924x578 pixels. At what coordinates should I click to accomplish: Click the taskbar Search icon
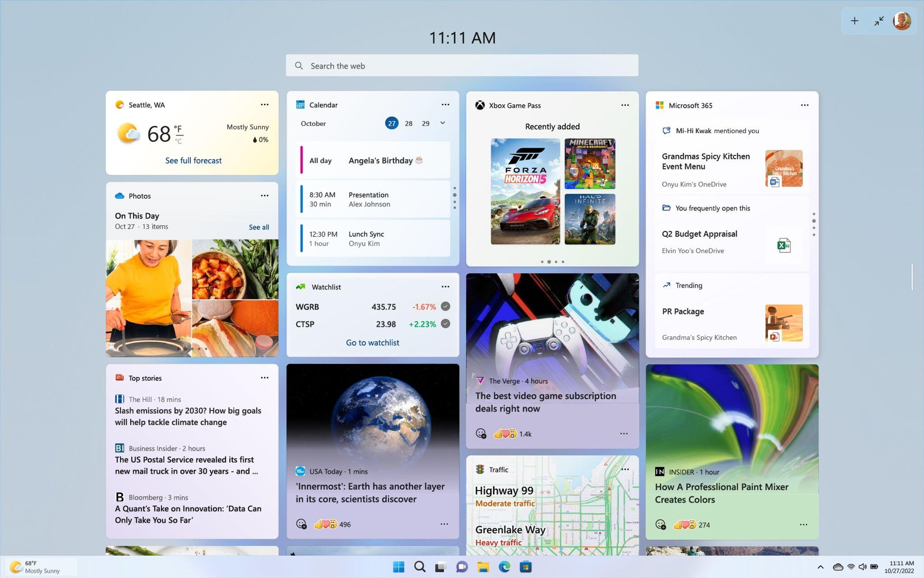(x=419, y=566)
